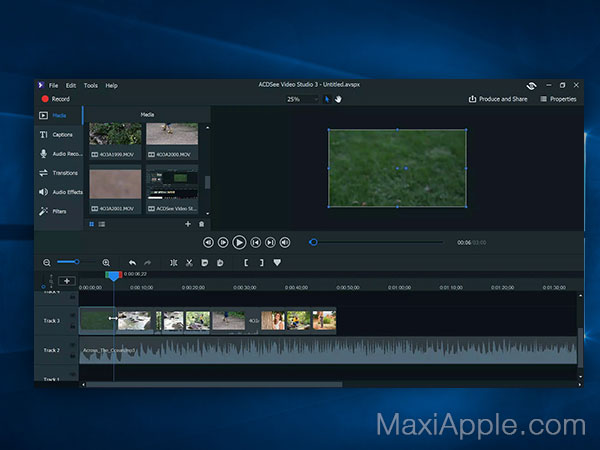The image size is (600, 450).
Task: Jump to the end of the timeline
Action: (270, 243)
